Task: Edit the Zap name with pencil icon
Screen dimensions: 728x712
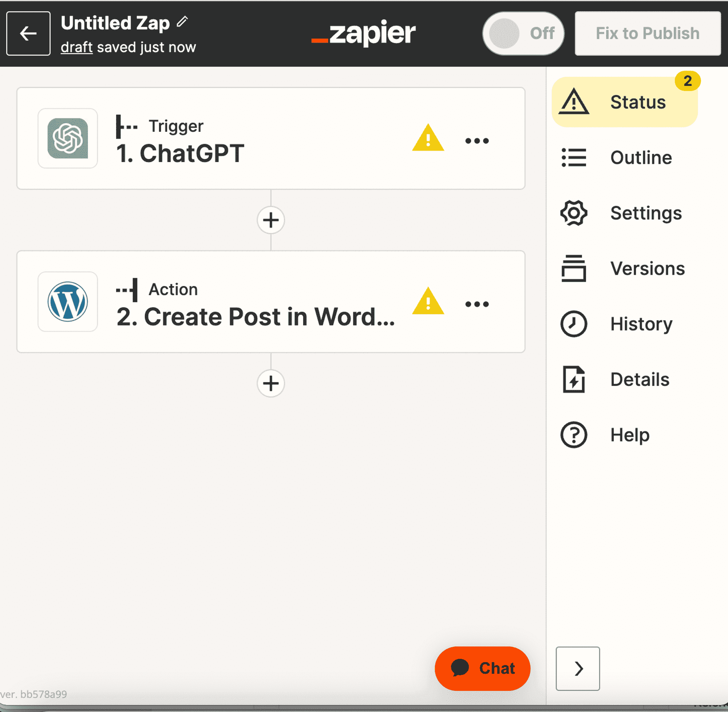Action: tap(182, 22)
